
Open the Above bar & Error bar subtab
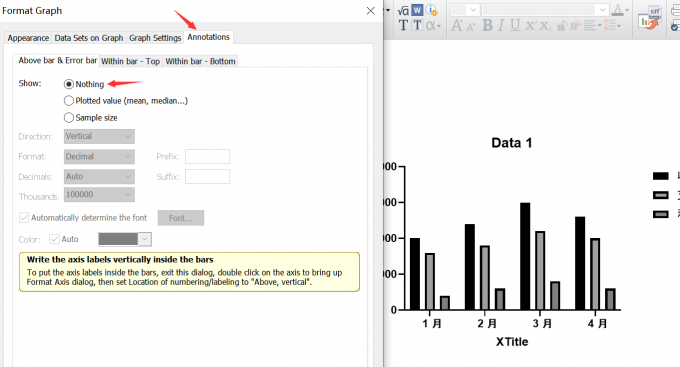pyautogui.click(x=57, y=61)
